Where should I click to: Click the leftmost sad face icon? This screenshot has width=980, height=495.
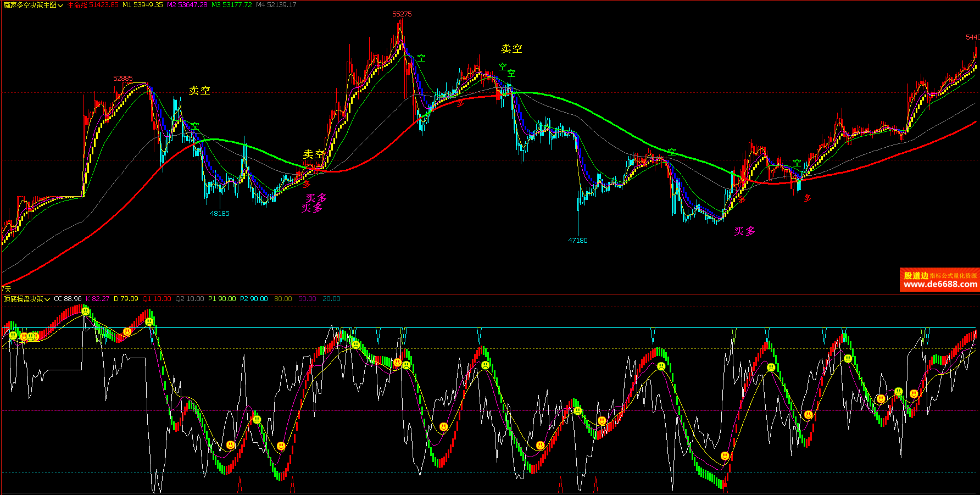point(13,335)
